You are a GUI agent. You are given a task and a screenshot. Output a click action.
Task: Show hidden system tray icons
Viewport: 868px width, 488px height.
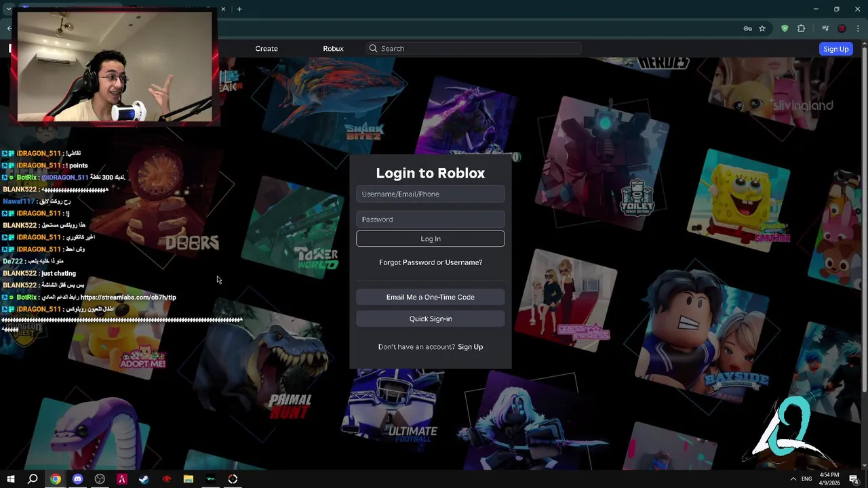coord(793,479)
